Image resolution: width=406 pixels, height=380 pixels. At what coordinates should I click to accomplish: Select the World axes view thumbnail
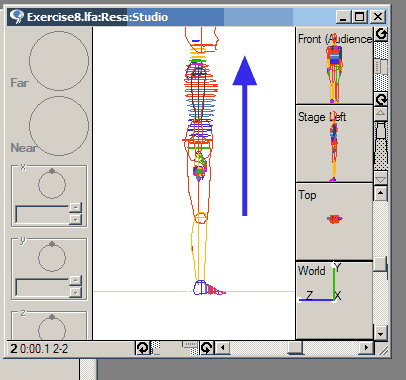coord(334,300)
